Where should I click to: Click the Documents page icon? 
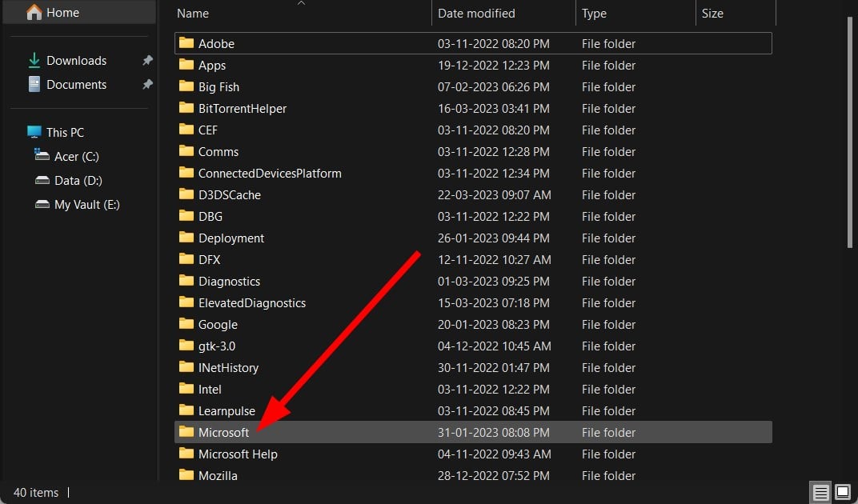click(34, 84)
